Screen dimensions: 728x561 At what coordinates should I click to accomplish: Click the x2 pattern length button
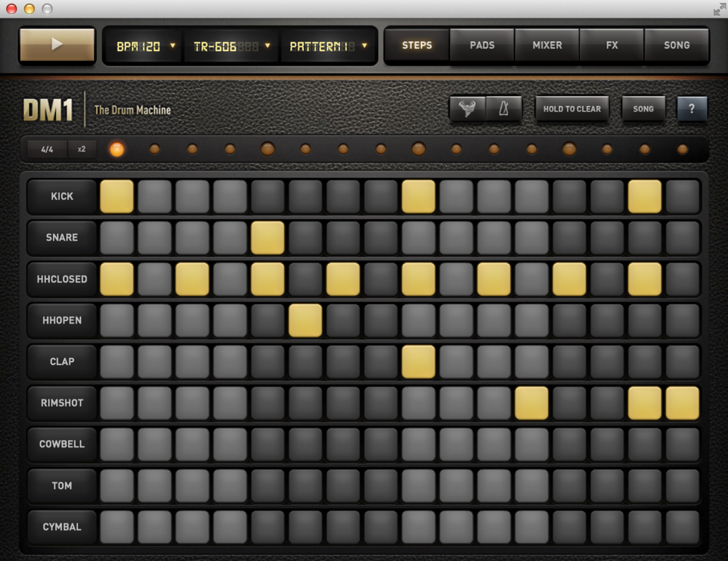pyautogui.click(x=82, y=149)
